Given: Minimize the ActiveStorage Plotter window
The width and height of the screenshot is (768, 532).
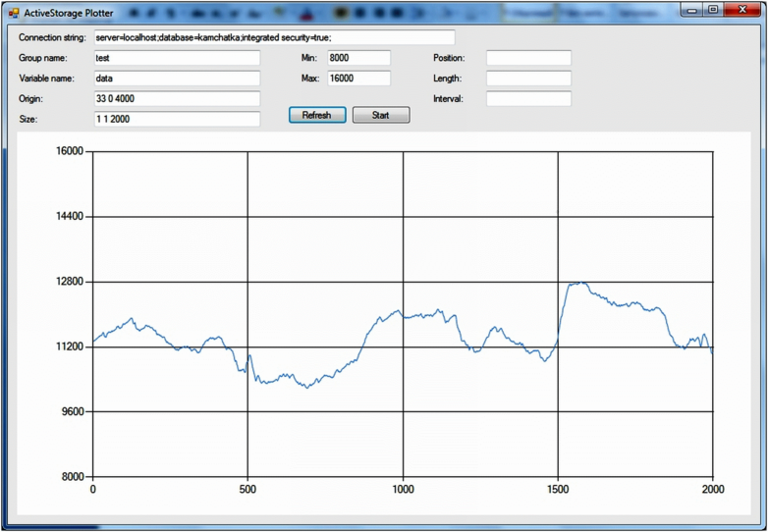Looking at the screenshot, I should click(x=692, y=10).
